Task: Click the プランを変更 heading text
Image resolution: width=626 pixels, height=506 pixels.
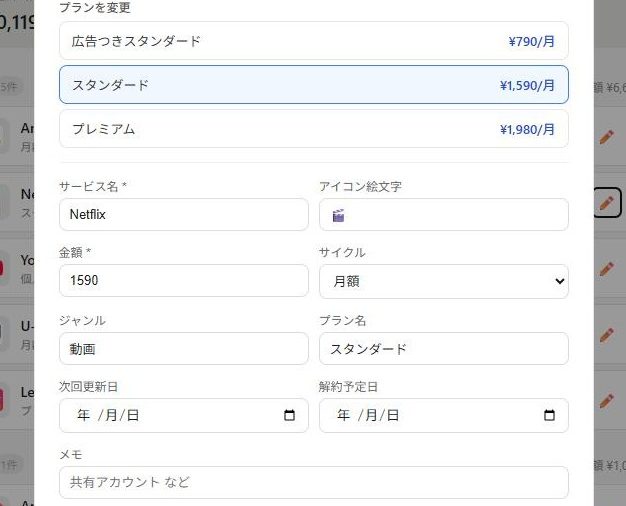Action: click(x=95, y=7)
